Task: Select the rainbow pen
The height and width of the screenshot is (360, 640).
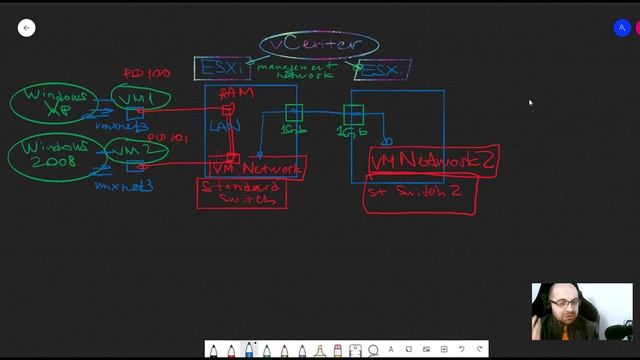Action: click(284, 350)
